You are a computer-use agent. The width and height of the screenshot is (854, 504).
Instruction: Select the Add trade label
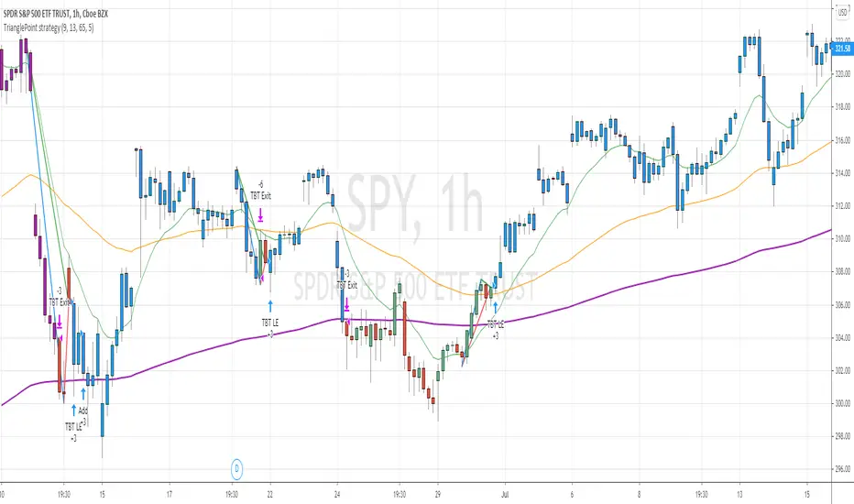click(x=82, y=411)
